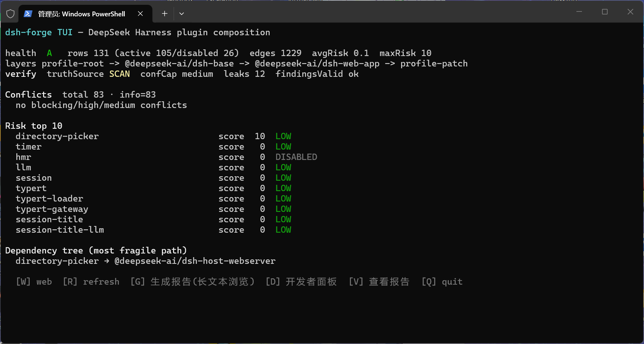Click the shield icon in the title bar

(x=10, y=14)
